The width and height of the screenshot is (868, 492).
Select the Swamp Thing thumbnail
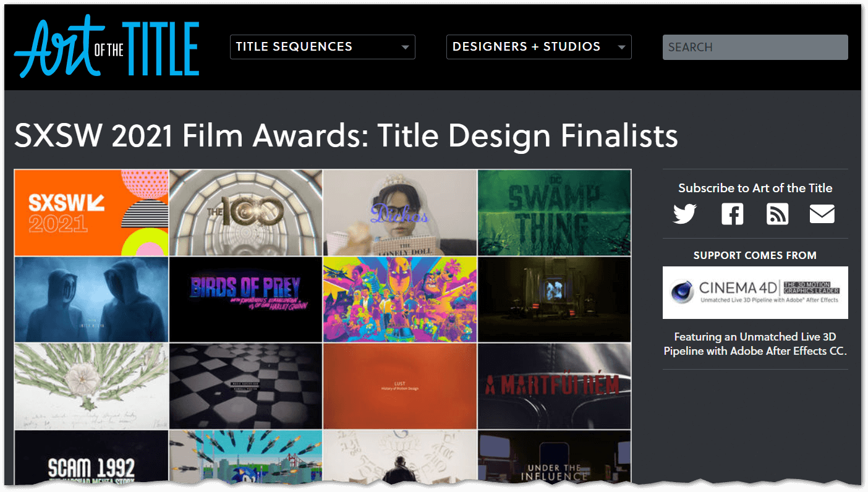tap(554, 213)
